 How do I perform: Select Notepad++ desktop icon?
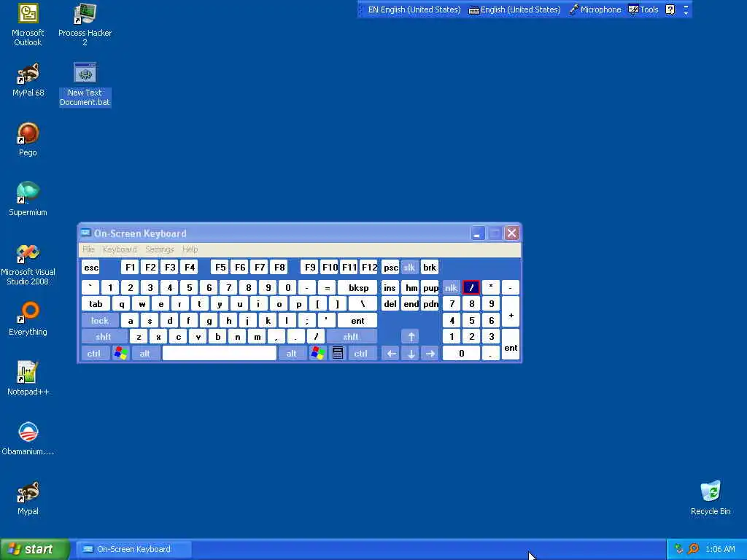[x=28, y=378]
